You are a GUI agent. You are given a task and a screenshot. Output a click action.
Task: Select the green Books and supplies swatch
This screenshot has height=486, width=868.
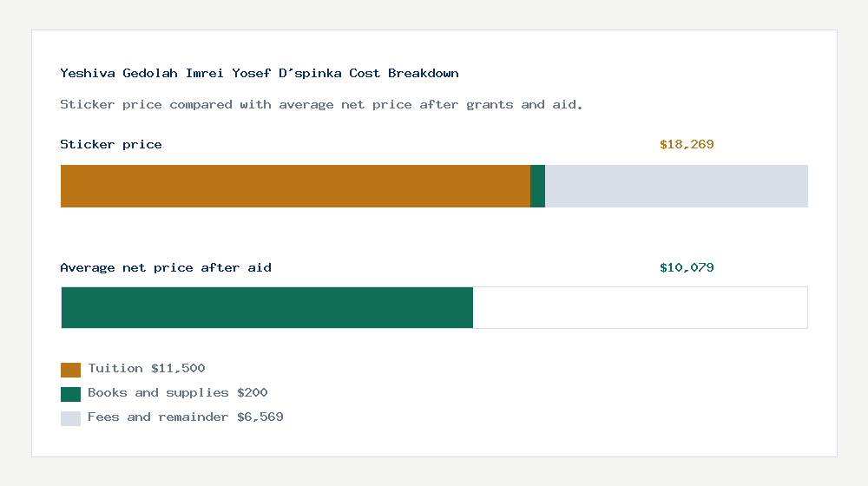[70, 394]
